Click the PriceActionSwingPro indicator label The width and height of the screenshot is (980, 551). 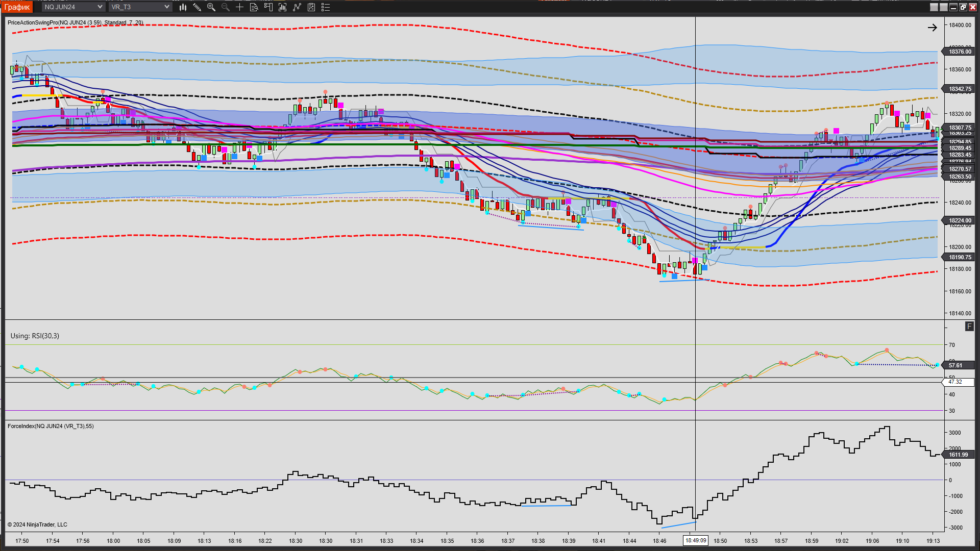75,22
